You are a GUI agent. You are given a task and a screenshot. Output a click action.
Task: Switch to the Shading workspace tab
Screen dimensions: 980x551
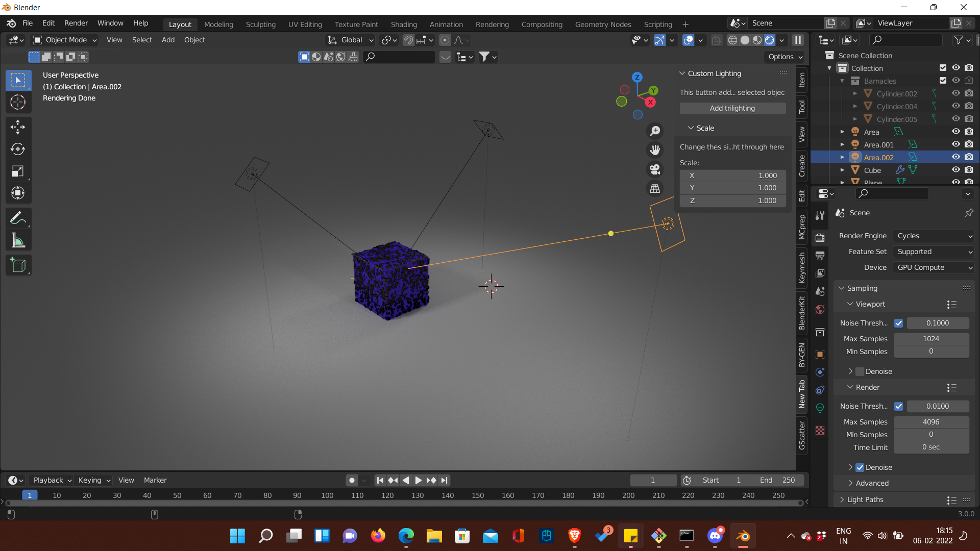coord(404,24)
